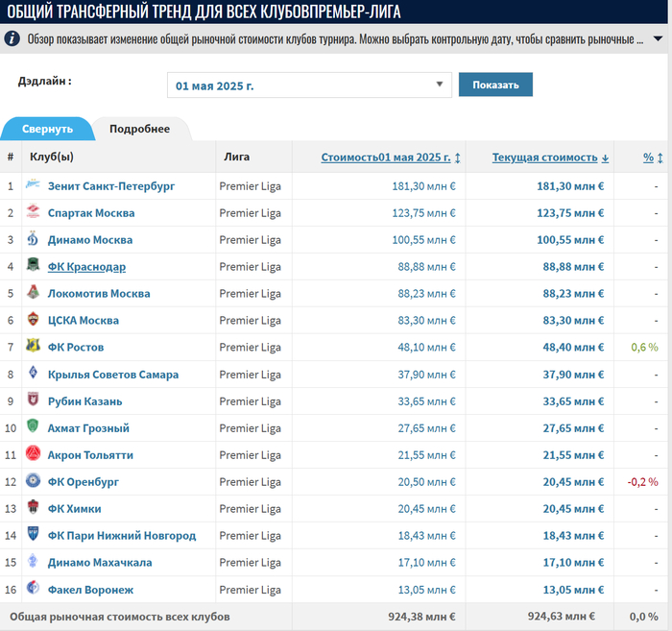Click FC Khimki club crest
The height and width of the screenshot is (631, 672).
(x=33, y=507)
